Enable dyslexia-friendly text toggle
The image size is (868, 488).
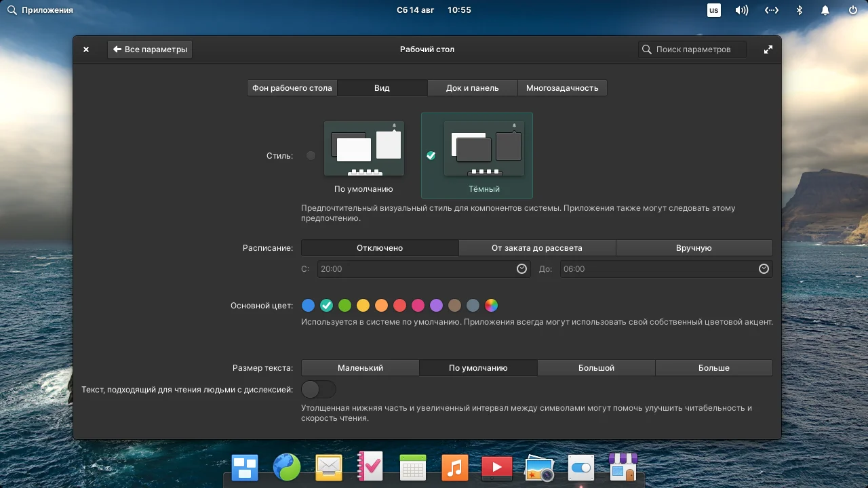[x=319, y=389]
